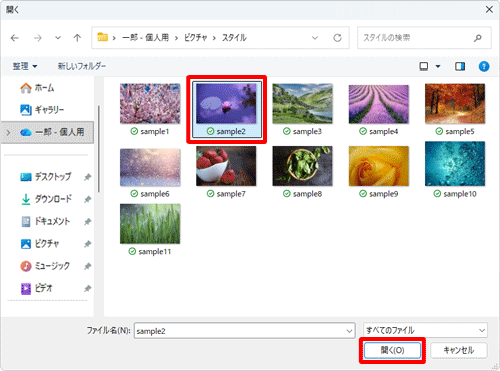Click sync status icon of sample3
Image resolution: width=500 pixels, height=371 pixels.
pos(287,131)
